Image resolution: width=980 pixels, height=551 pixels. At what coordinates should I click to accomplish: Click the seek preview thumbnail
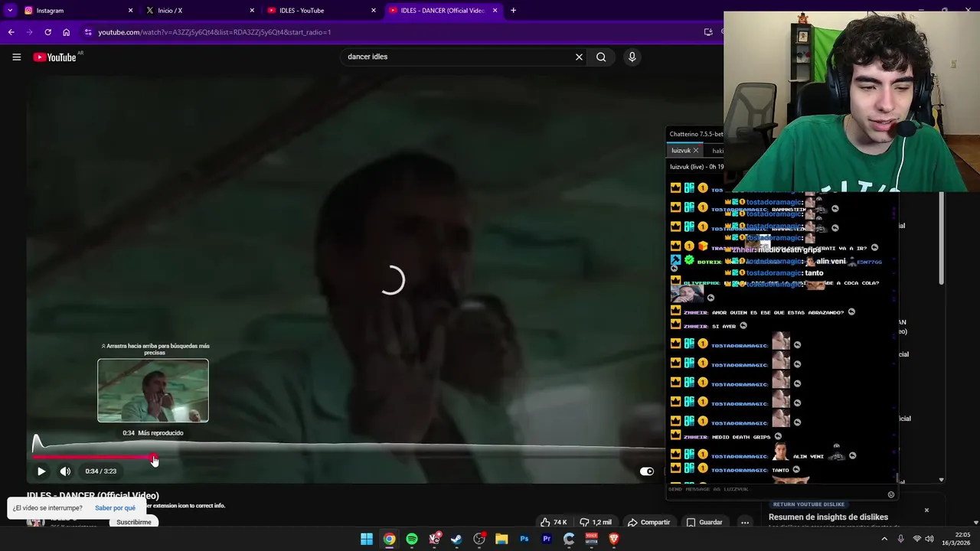pos(153,390)
